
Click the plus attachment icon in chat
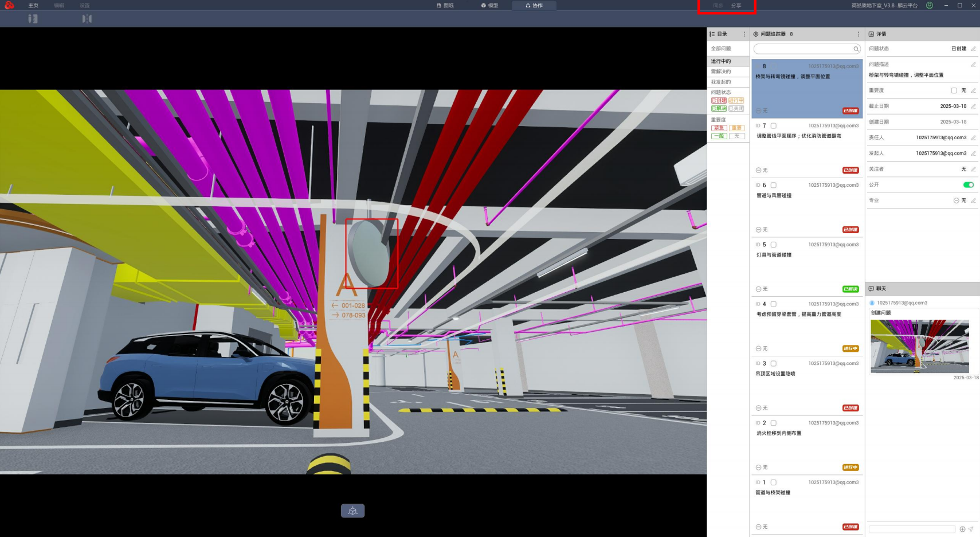pos(962,529)
